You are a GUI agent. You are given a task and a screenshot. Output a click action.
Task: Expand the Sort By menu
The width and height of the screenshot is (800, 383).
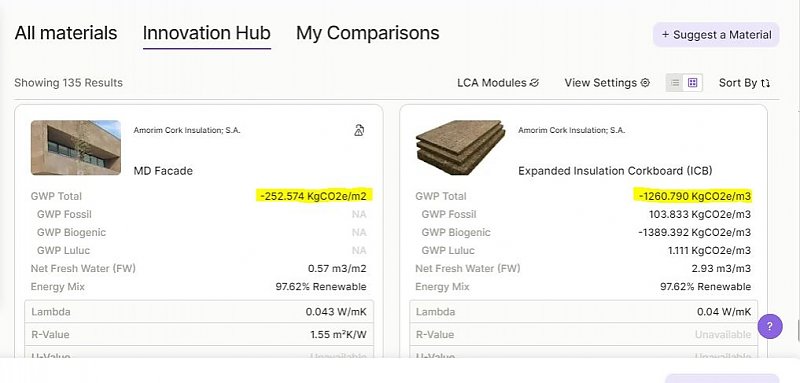click(744, 83)
